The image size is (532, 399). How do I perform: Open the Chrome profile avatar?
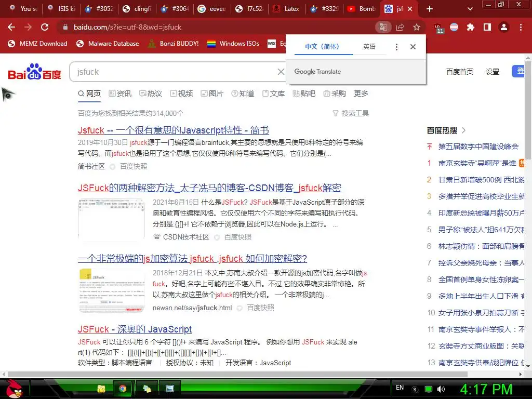tap(504, 27)
